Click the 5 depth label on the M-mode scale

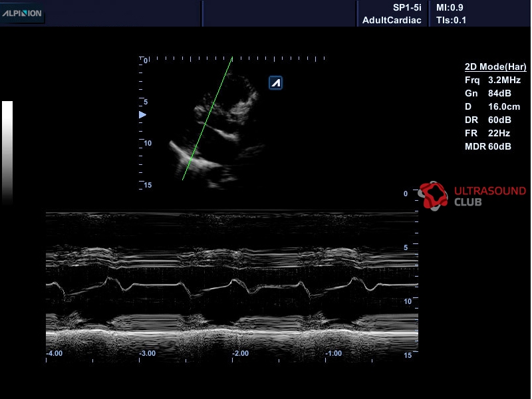pos(406,247)
